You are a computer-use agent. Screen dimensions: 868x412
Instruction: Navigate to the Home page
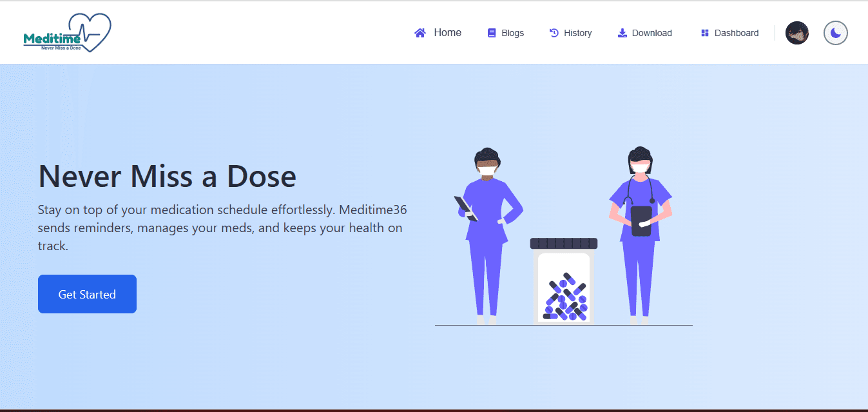pyautogui.click(x=448, y=32)
